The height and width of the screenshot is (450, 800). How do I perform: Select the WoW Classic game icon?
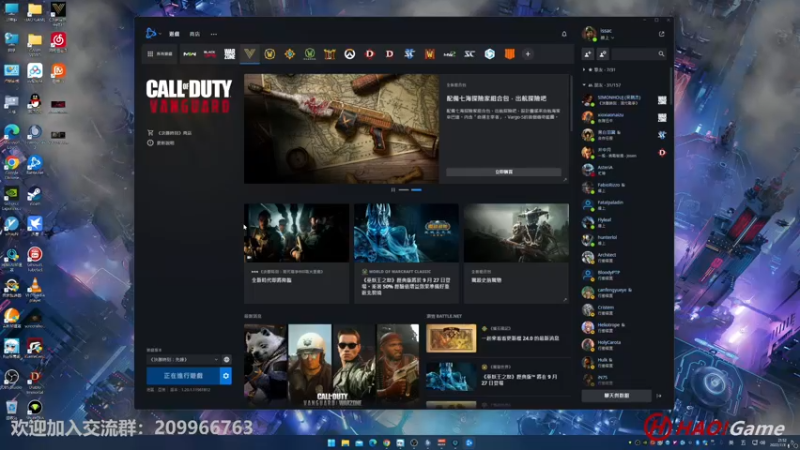coord(310,54)
